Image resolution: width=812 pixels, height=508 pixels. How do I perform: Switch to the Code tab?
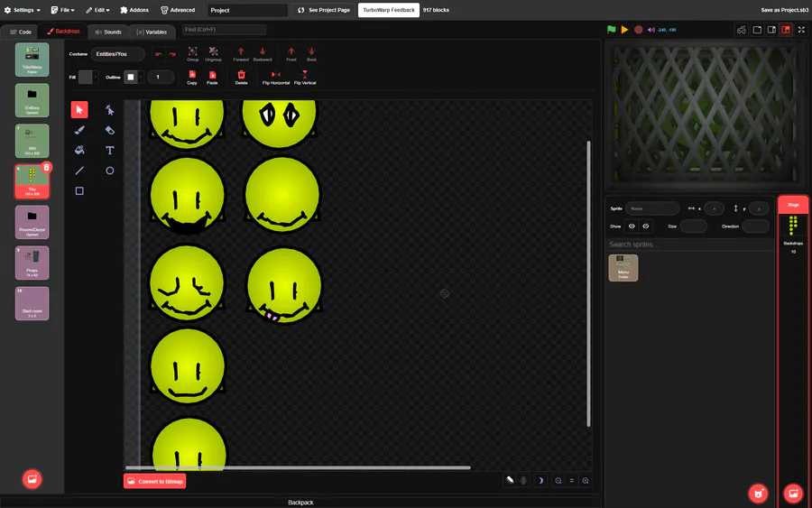pos(21,32)
